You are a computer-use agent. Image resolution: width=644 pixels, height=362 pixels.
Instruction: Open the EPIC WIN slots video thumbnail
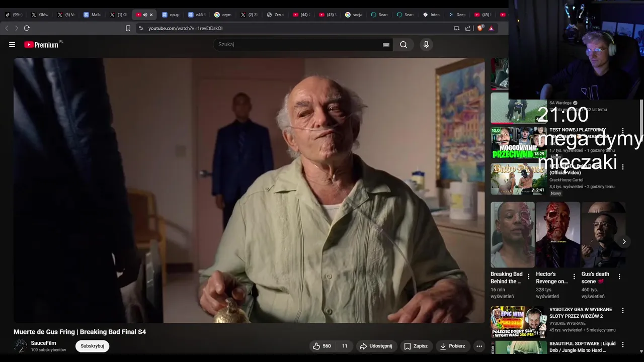click(519, 322)
